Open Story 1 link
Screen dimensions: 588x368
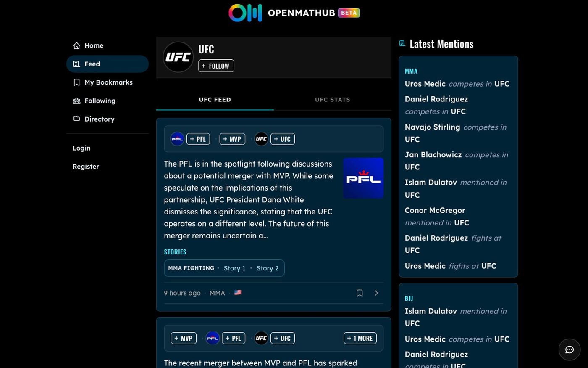[234, 268]
